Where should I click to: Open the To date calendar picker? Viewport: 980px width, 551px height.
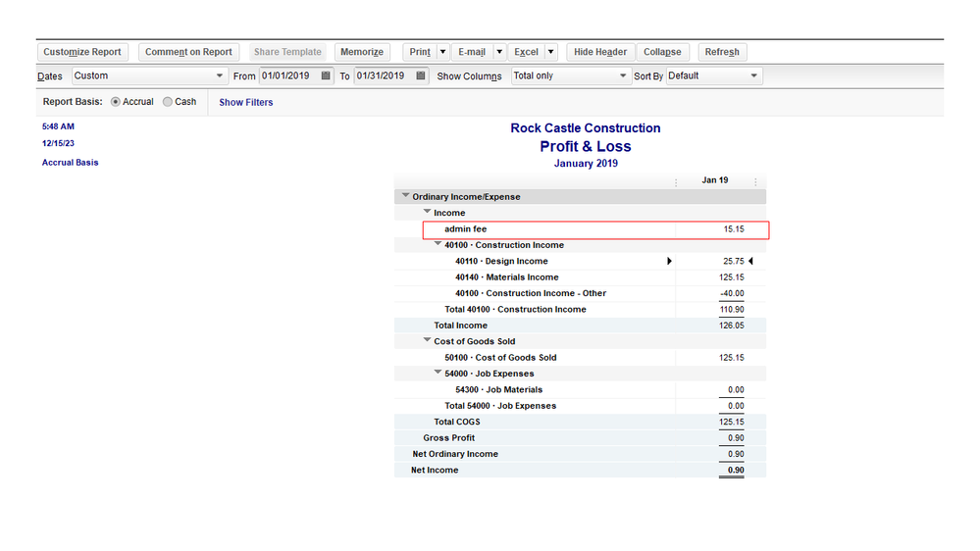421,75
